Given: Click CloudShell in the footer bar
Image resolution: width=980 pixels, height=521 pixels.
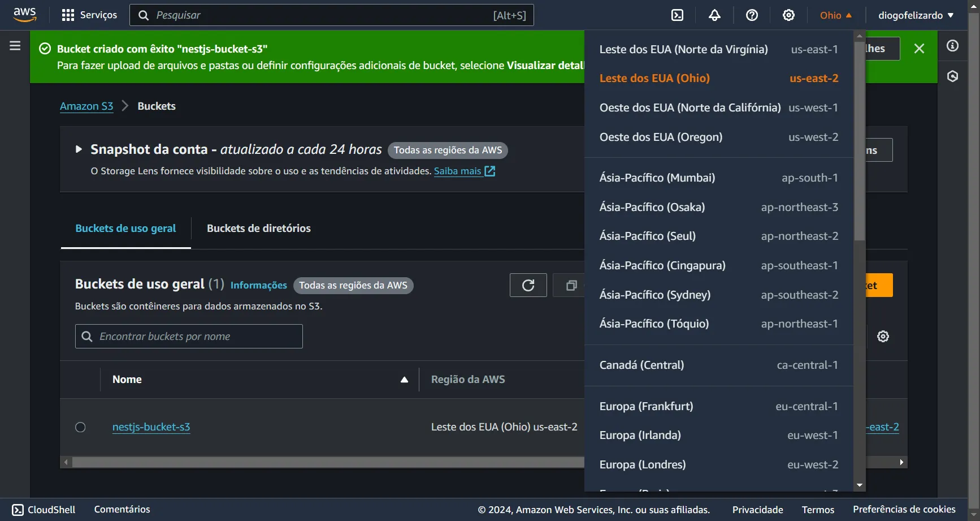Looking at the screenshot, I should point(44,510).
